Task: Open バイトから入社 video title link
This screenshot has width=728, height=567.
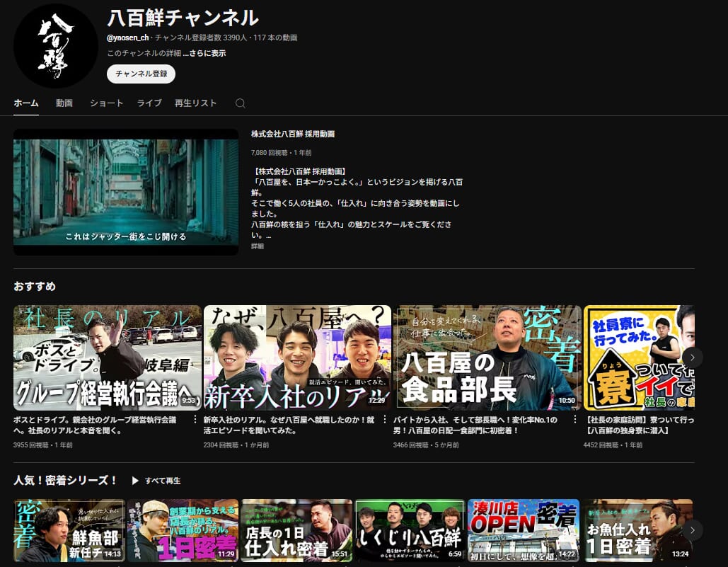Action: click(475, 425)
